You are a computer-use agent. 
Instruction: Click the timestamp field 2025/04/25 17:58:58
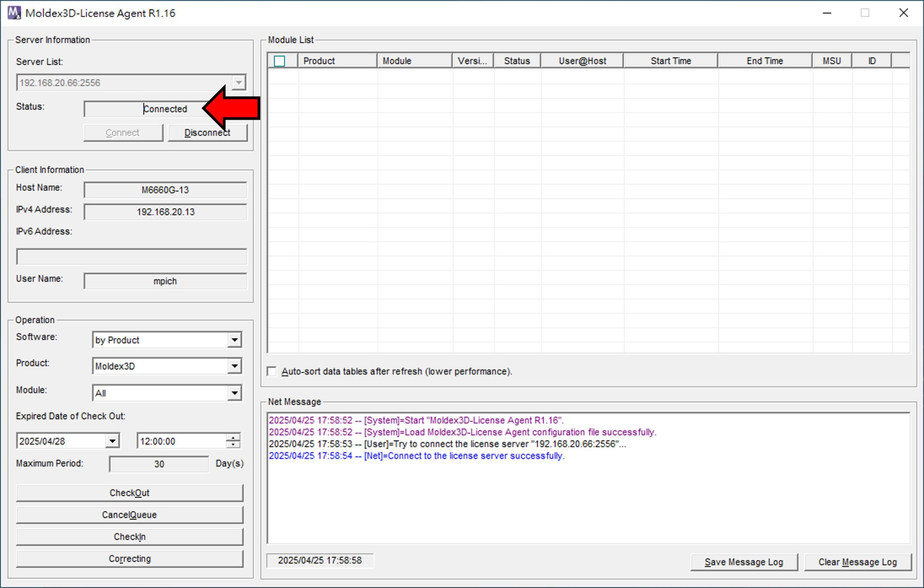[x=320, y=560]
